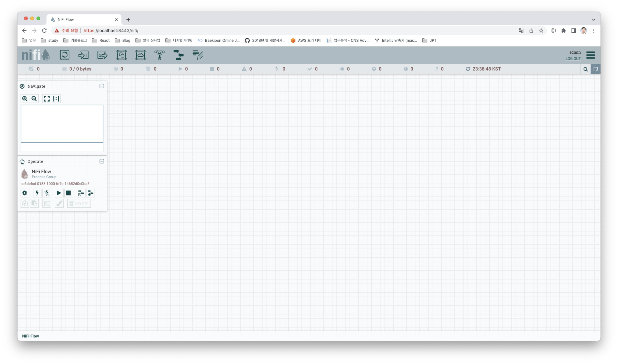Click the translate page icon
This screenshot has width=618, height=364.
(x=521, y=31)
